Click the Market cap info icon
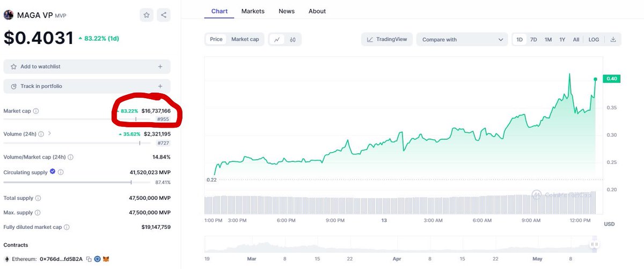 [36, 111]
